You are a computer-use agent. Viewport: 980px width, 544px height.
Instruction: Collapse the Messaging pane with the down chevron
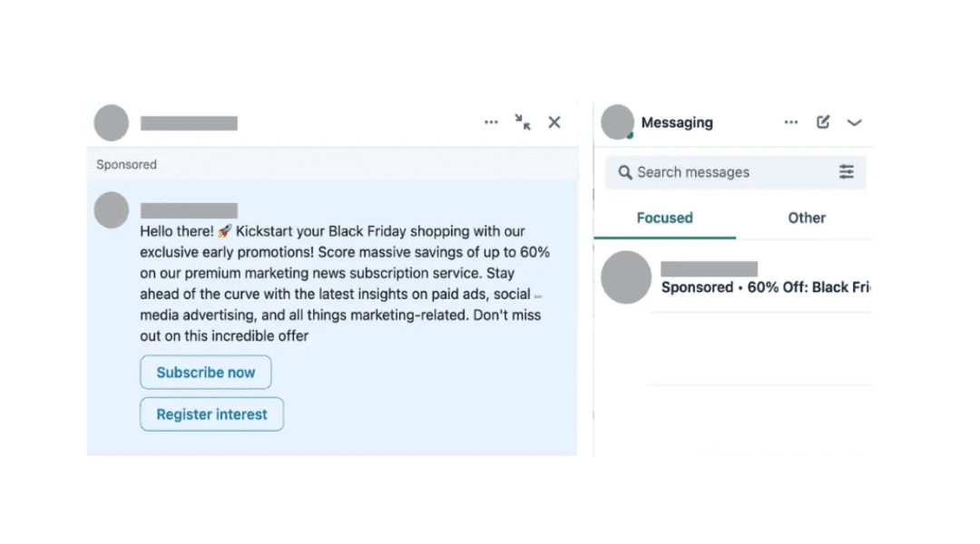(854, 121)
